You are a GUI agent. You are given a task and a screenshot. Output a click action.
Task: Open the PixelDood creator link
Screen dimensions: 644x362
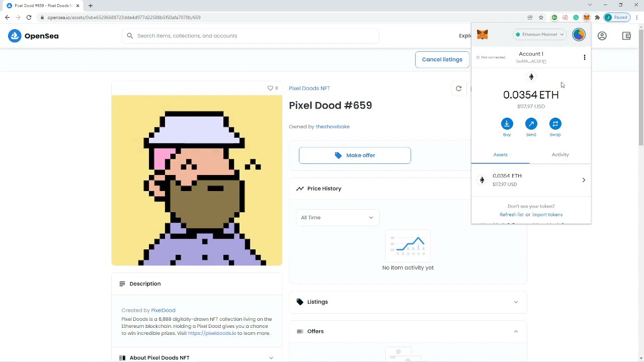(x=163, y=310)
